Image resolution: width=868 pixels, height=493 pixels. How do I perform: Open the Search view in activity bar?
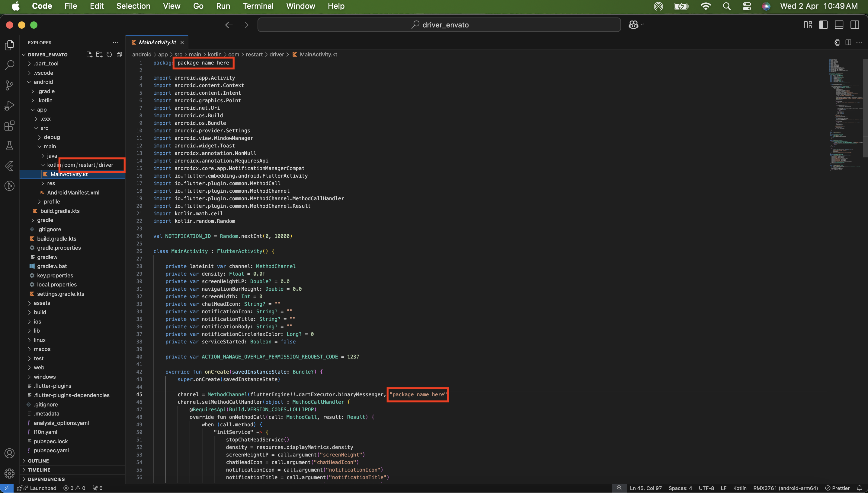point(9,65)
